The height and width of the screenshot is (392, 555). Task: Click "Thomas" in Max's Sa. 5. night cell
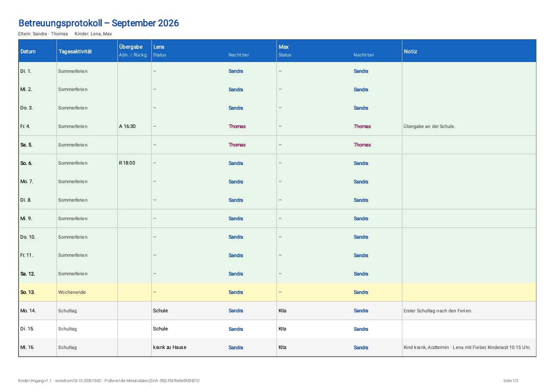[x=362, y=145]
